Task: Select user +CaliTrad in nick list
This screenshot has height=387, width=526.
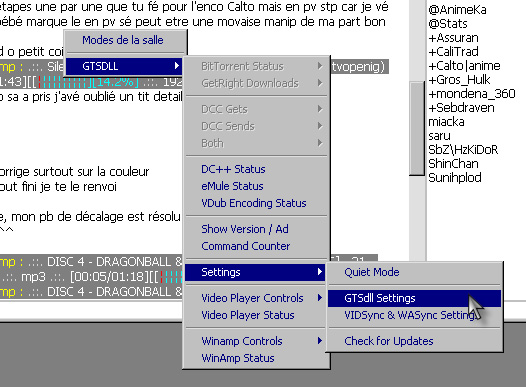Action: coord(453,52)
